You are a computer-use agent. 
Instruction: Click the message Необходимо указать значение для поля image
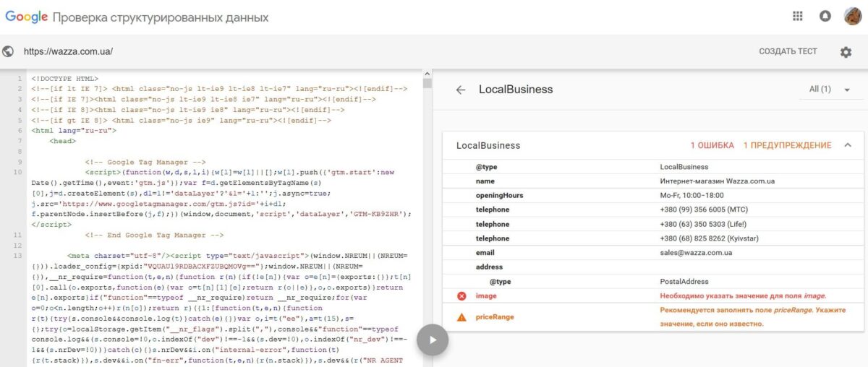[x=743, y=296]
